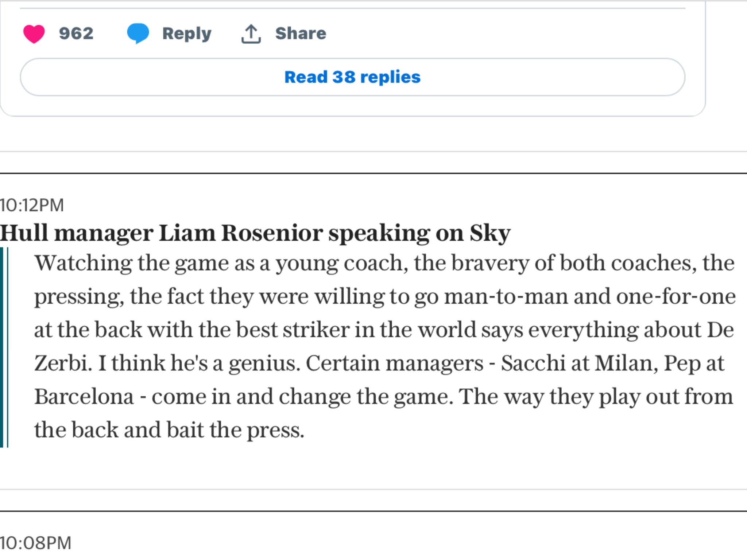The image size is (747, 560).
Task: Click the blue speech bubble reply icon
Action: tap(138, 34)
